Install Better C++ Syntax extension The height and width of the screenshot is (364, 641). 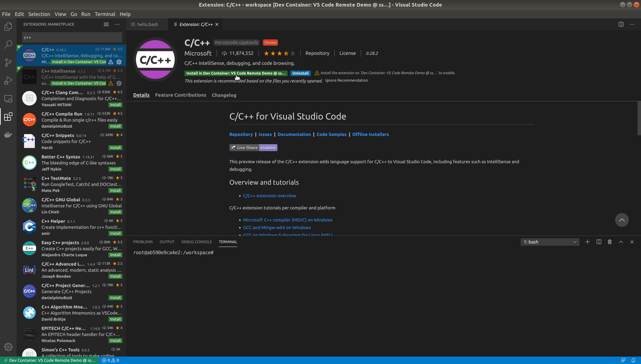point(115,169)
